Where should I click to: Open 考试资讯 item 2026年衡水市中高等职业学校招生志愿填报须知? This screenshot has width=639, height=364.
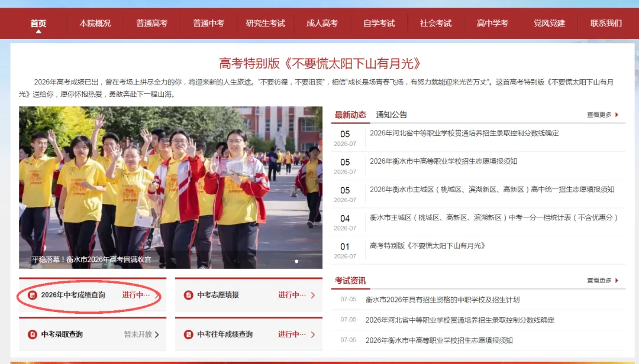(439, 340)
